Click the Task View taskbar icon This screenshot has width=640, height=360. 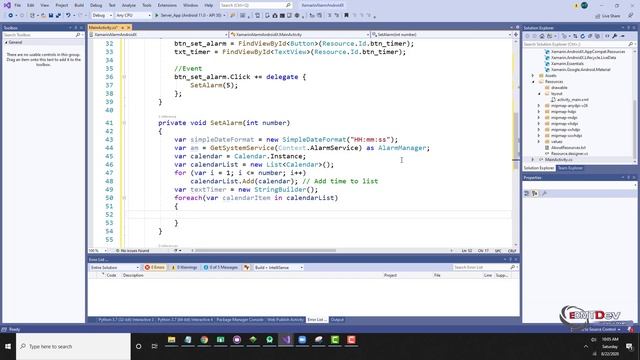(154, 346)
